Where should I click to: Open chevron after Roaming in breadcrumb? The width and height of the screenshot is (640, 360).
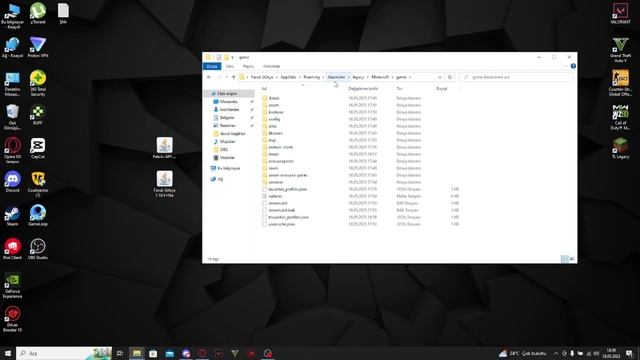coord(324,77)
